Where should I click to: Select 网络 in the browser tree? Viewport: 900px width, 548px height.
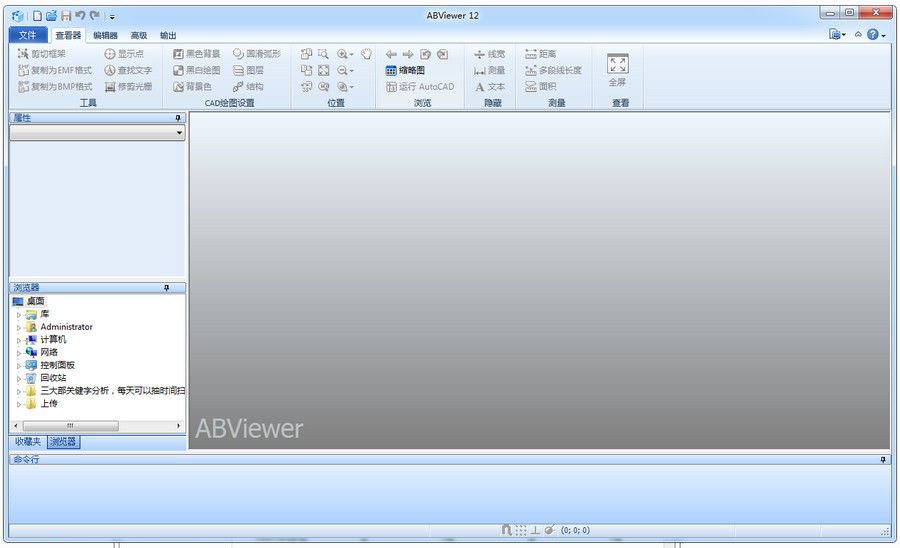pos(49,352)
